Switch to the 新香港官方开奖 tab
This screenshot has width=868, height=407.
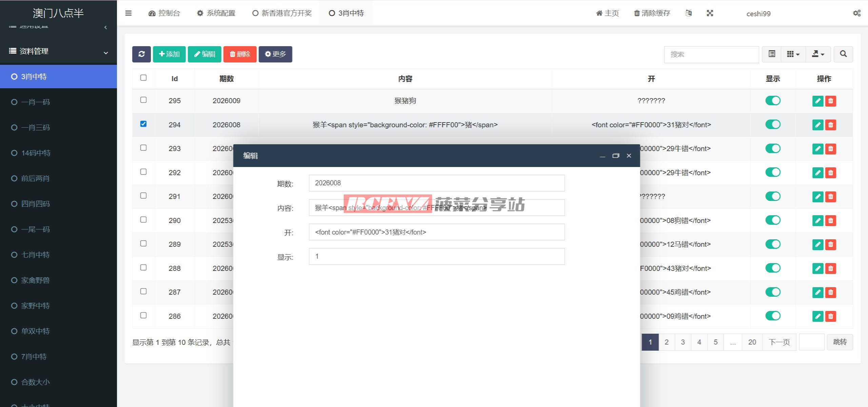[x=282, y=13]
